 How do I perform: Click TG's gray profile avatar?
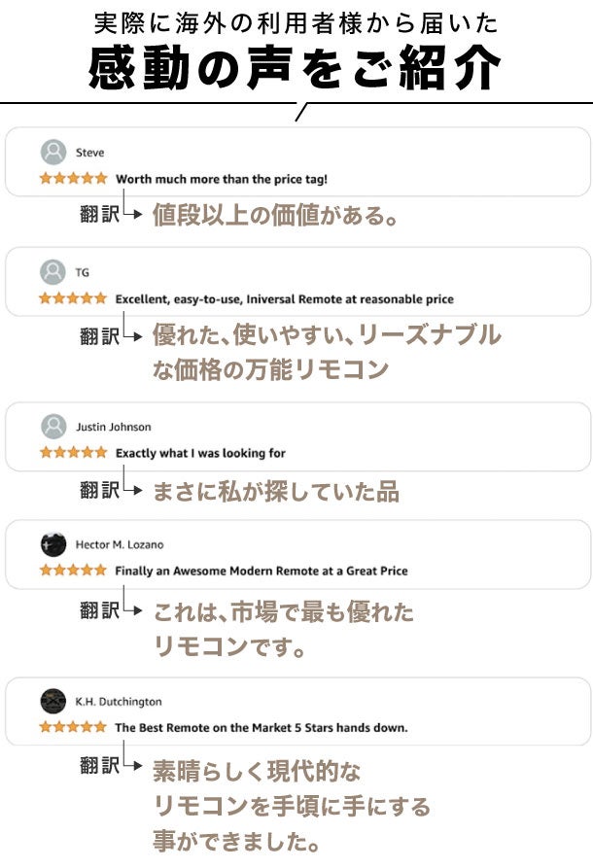[53, 272]
